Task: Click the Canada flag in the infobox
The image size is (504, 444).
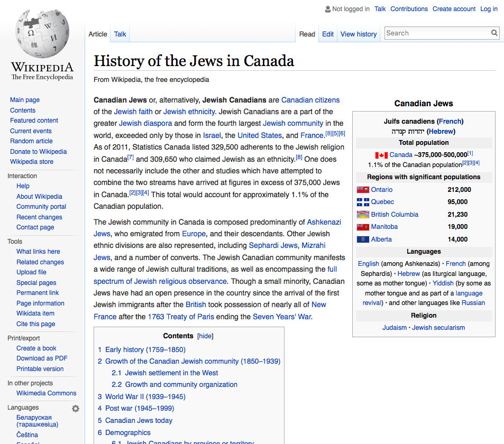Action: (x=382, y=154)
